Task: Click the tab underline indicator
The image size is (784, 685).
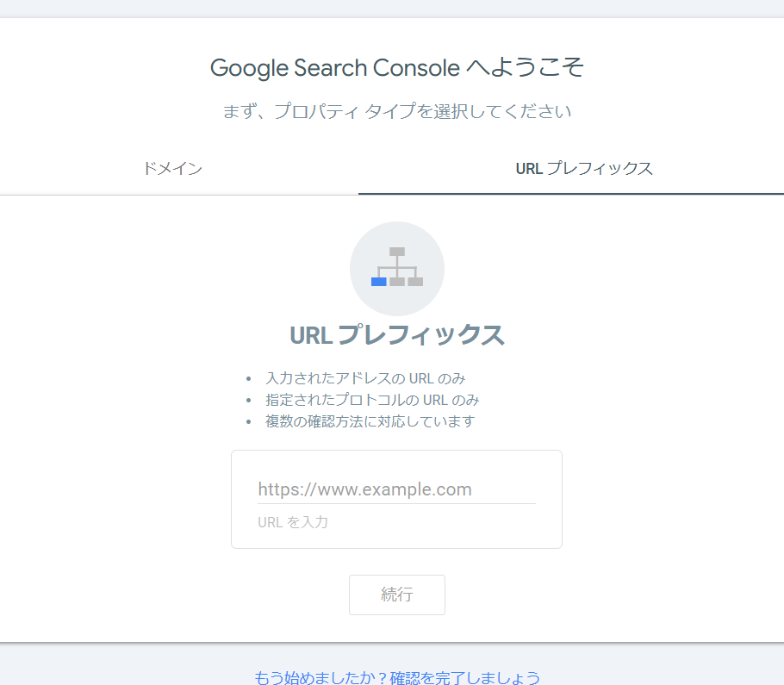Action: (585, 194)
